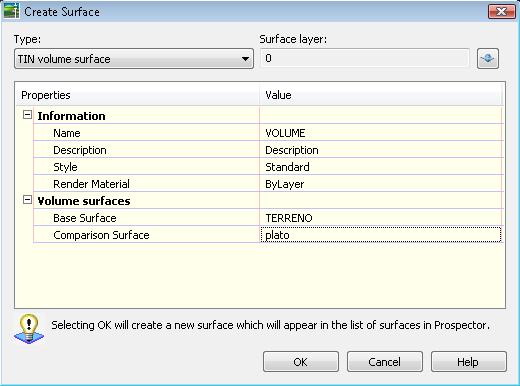Close the Create Surface dialog
520x386 pixels.
502,12
